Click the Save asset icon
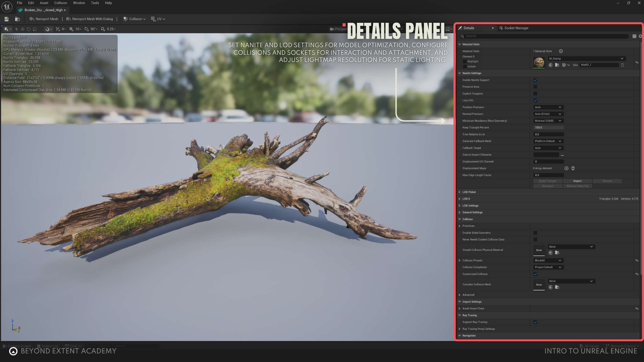Image resolution: width=644 pixels, height=362 pixels. pos(6,19)
